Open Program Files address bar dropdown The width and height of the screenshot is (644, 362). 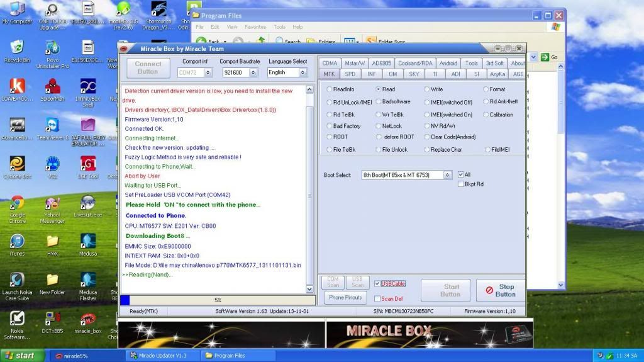click(533, 57)
